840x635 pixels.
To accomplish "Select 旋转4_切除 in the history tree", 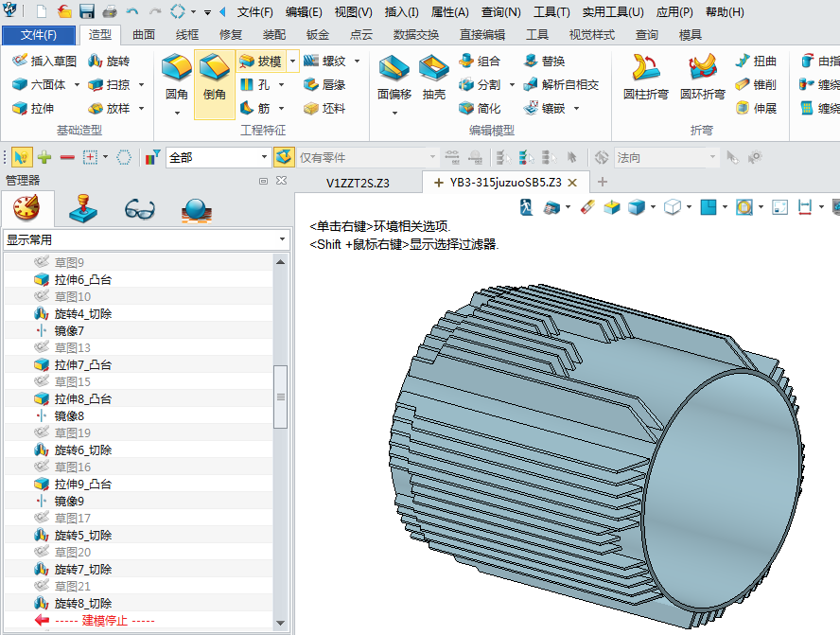I will 82,313.
